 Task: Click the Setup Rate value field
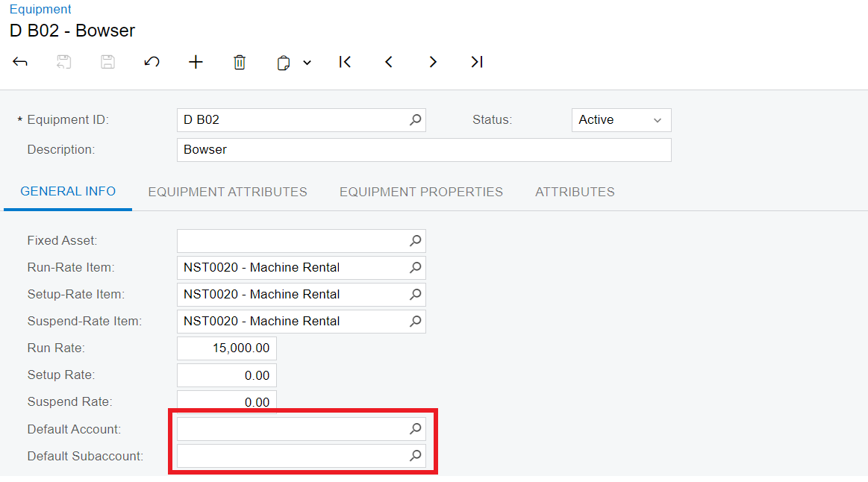(x=227, y=375)
